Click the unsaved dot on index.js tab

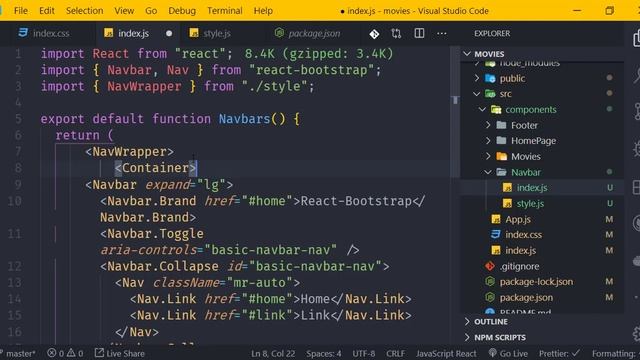pos(169,33)
